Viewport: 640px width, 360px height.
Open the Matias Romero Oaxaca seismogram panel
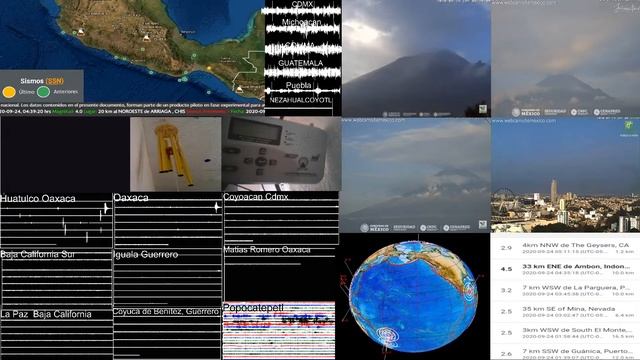pyautogui.click(x=280, y=273)
